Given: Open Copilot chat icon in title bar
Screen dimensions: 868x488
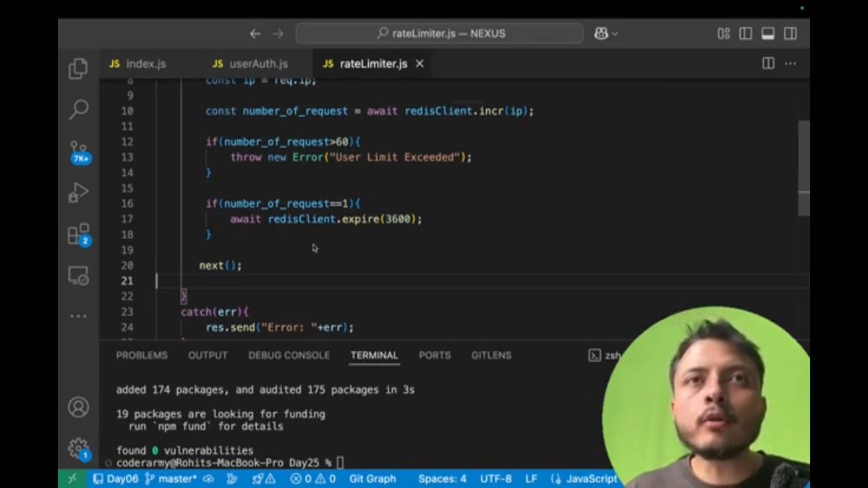Looking at the screenshot, I should [x=601, y=33].
